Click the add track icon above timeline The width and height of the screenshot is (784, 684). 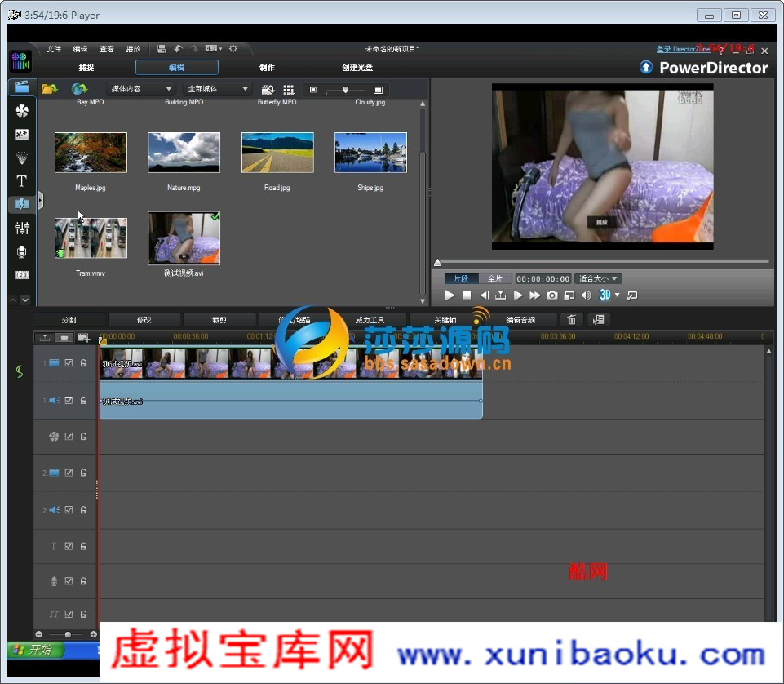[84, 337]
